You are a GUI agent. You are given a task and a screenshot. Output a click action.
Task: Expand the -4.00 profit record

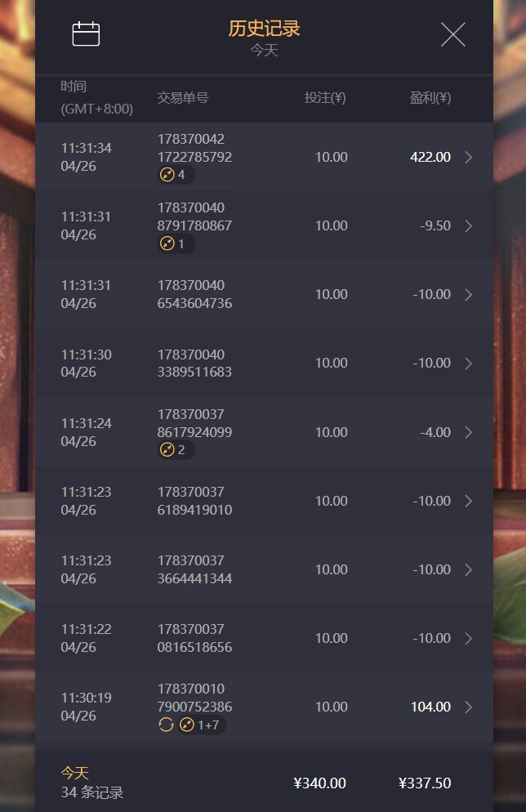coord(469,432)
